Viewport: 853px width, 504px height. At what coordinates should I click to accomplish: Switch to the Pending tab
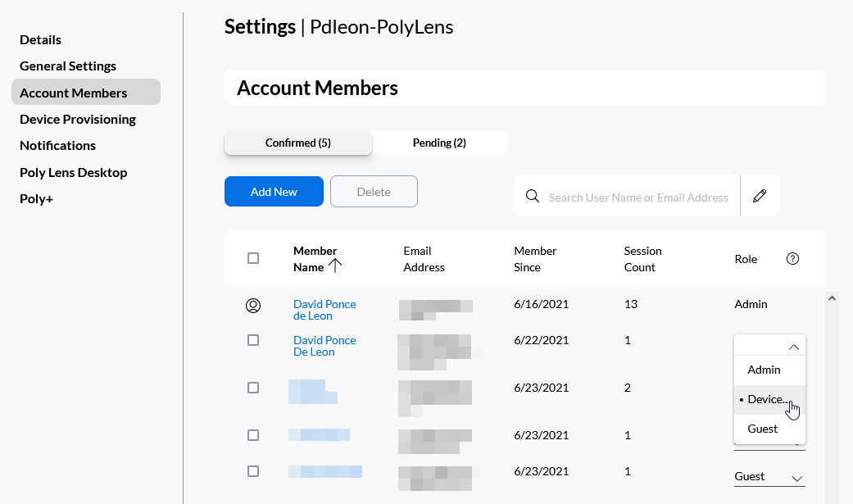439,143
